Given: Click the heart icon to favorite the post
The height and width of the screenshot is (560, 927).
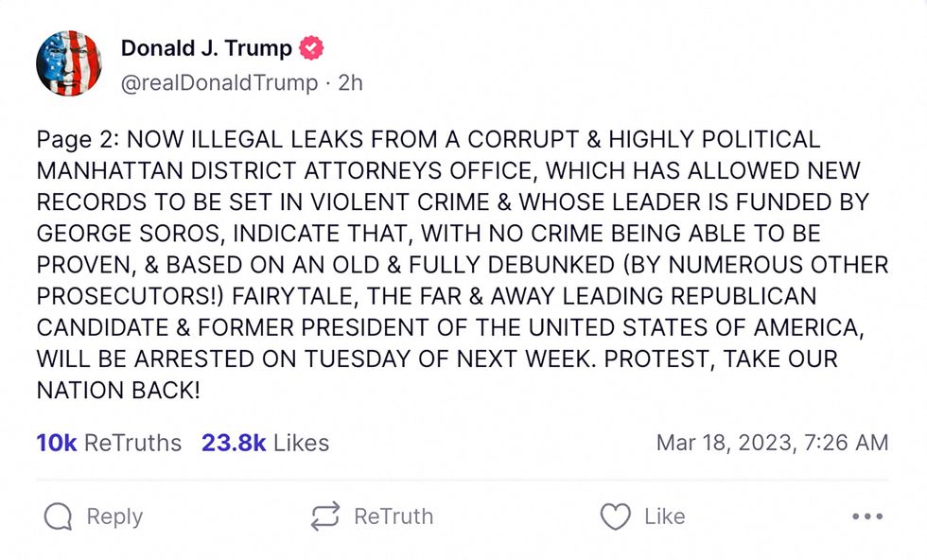Looking at the screenshot, I should [x=618, y=516].
